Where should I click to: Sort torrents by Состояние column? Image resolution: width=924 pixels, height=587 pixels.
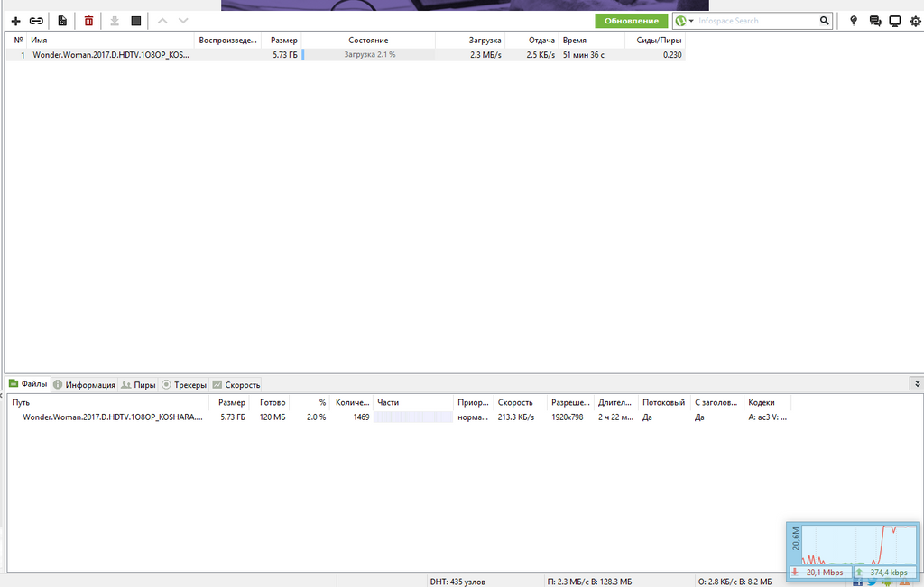[368, 40]
